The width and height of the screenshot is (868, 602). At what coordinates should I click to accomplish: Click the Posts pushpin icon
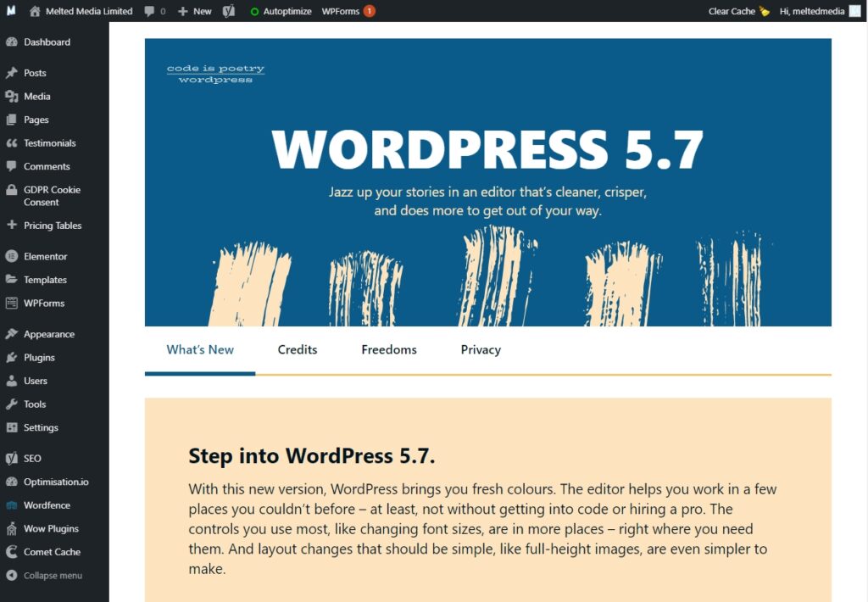point(12,73)
